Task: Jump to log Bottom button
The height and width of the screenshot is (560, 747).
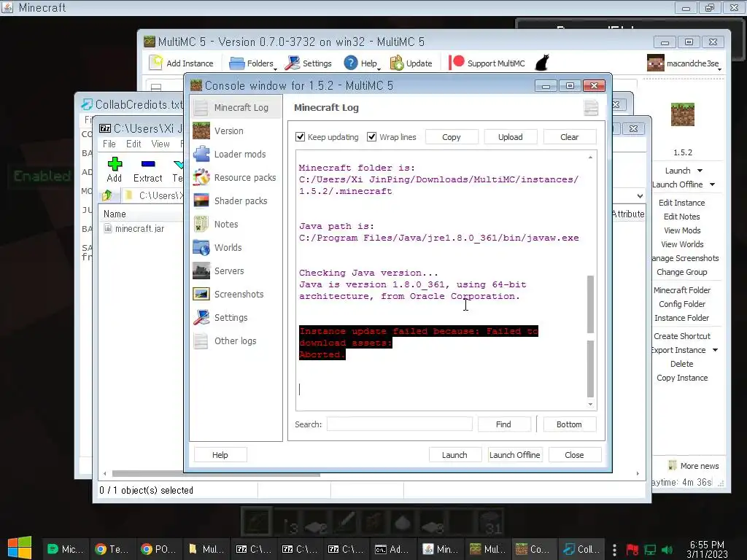Action: [x=569, y=424]
